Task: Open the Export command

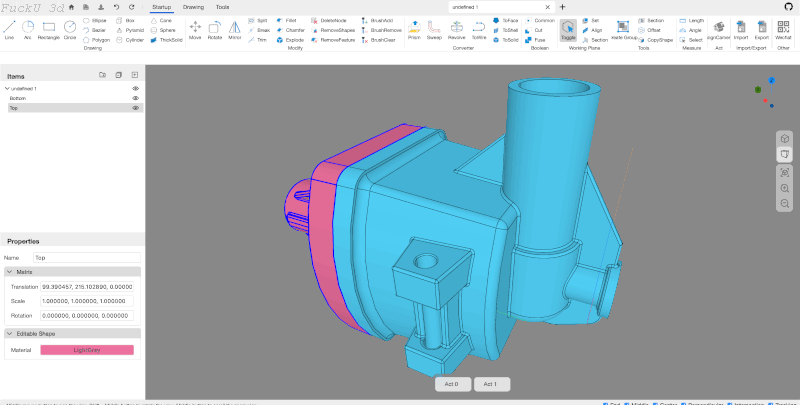Action: coord(761,30)
